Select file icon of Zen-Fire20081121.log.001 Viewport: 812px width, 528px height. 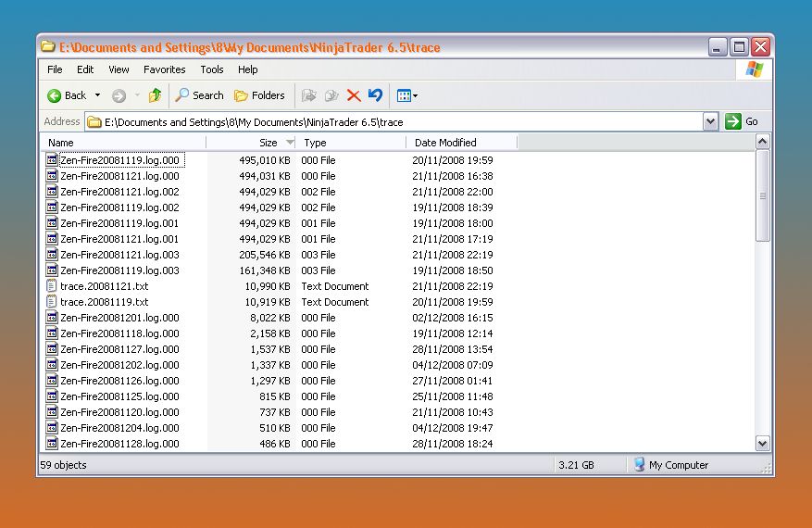[x=52, y=238]
